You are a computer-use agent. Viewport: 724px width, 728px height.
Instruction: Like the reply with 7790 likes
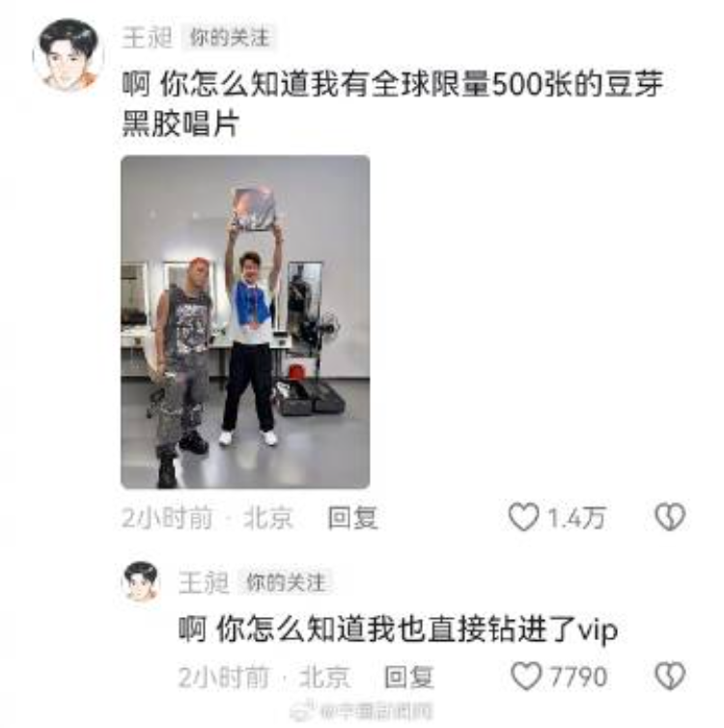[526, 676]
